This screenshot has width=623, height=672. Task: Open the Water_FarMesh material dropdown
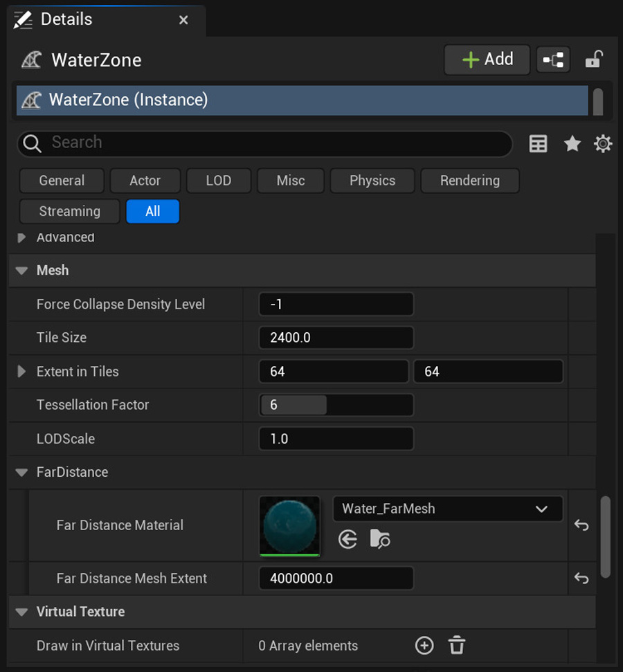click(447, 509)
